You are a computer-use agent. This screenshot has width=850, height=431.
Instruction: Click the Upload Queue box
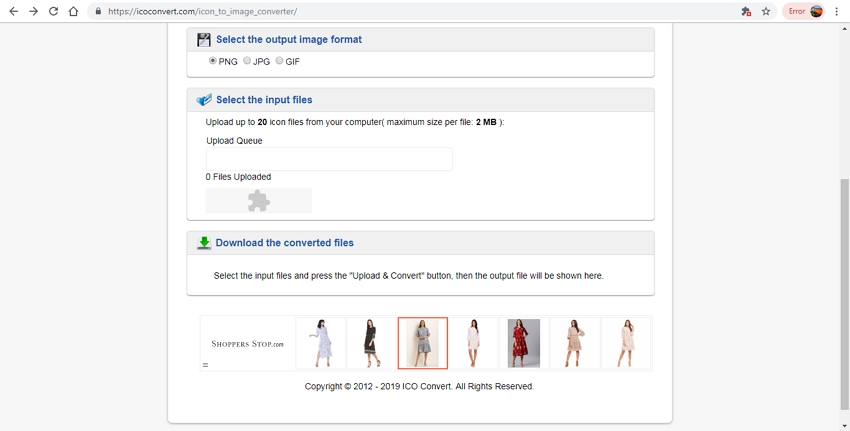coord(329,159)
